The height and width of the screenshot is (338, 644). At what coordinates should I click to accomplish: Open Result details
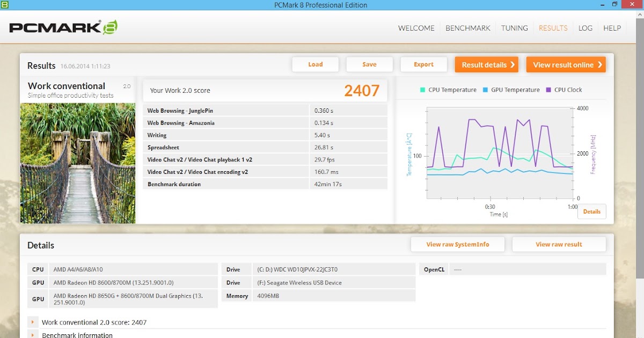click(487, 64)
